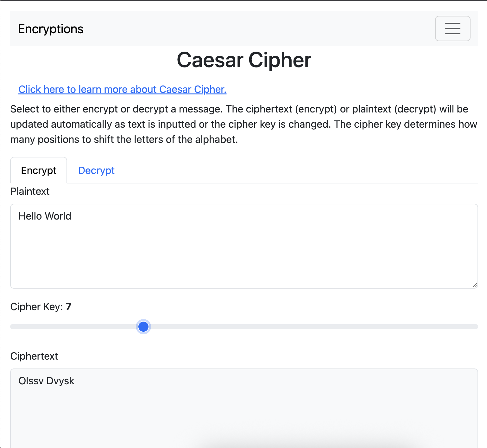Click the Ciphertext field label
Image resolution: width=487 pixels, height=448 pixels.
(x=34, y=356)
